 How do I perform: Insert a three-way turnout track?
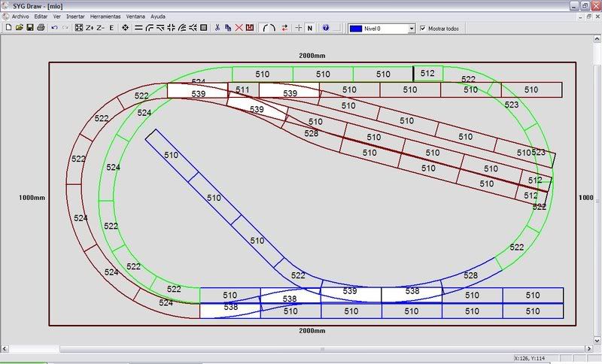tap(193, 28)
